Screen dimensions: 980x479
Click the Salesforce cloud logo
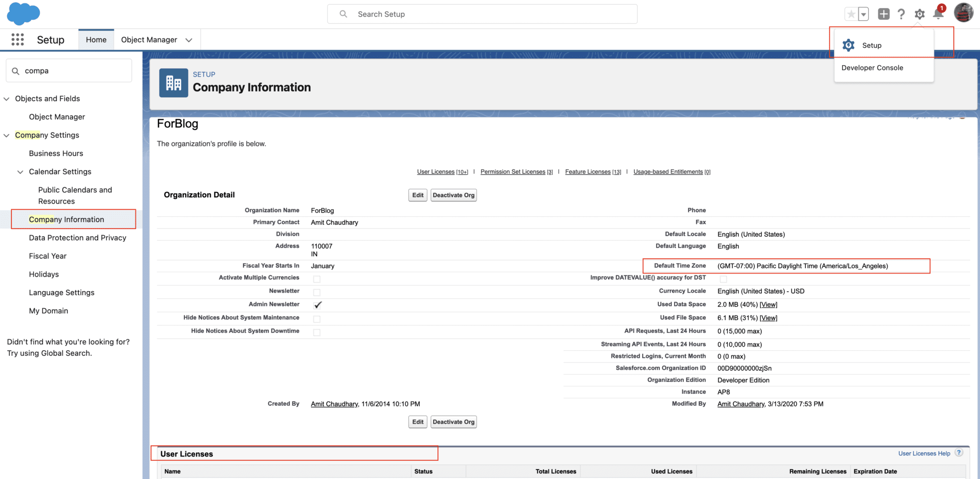point(23,13)
